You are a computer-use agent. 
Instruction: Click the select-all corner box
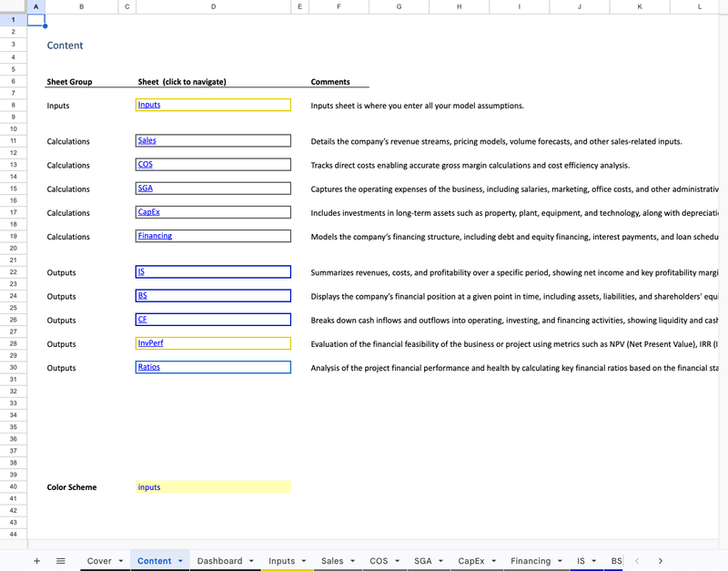(x=14, y=6)
